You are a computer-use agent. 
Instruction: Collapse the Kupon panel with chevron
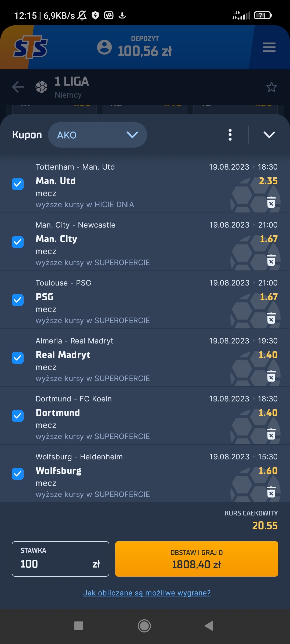269,135
